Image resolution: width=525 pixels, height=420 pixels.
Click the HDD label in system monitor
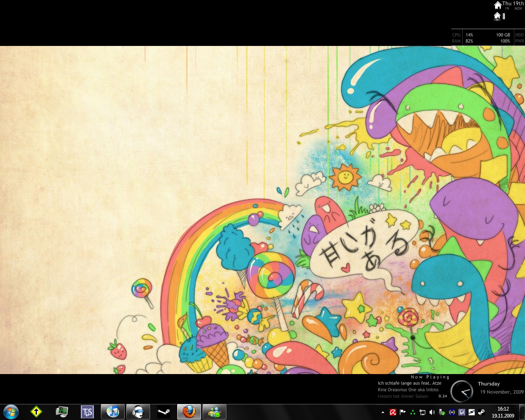(519, 35)
